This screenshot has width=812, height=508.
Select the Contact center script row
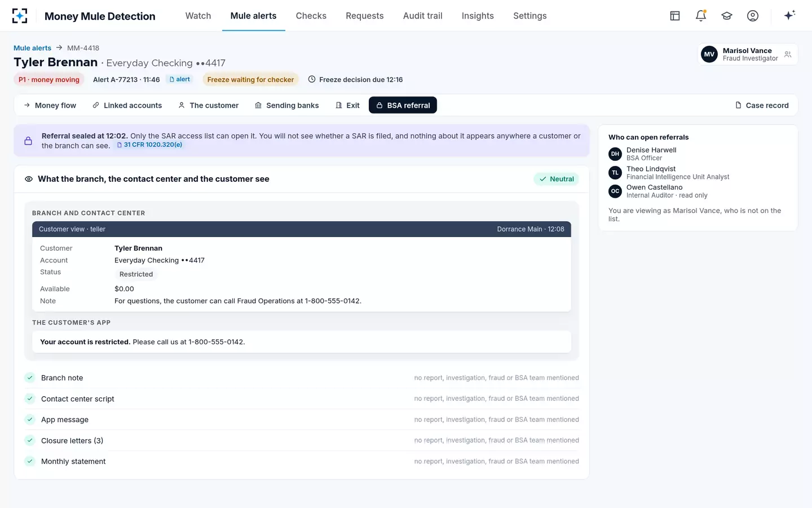(x=302, y=398)
